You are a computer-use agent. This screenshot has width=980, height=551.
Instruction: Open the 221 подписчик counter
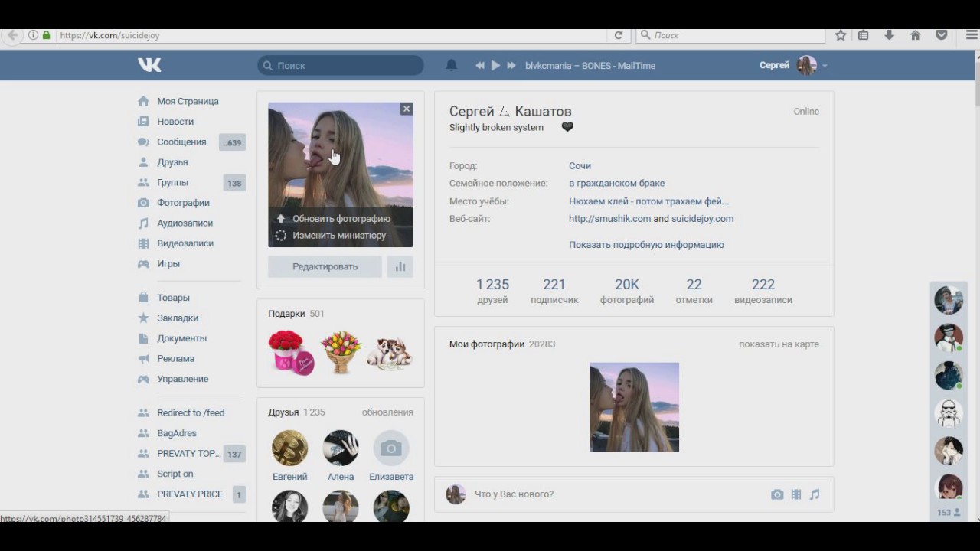(x=554, y=291)
